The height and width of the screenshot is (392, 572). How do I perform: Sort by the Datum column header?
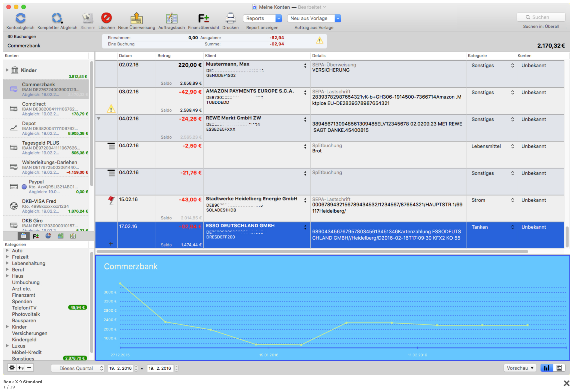pos(137,56)
